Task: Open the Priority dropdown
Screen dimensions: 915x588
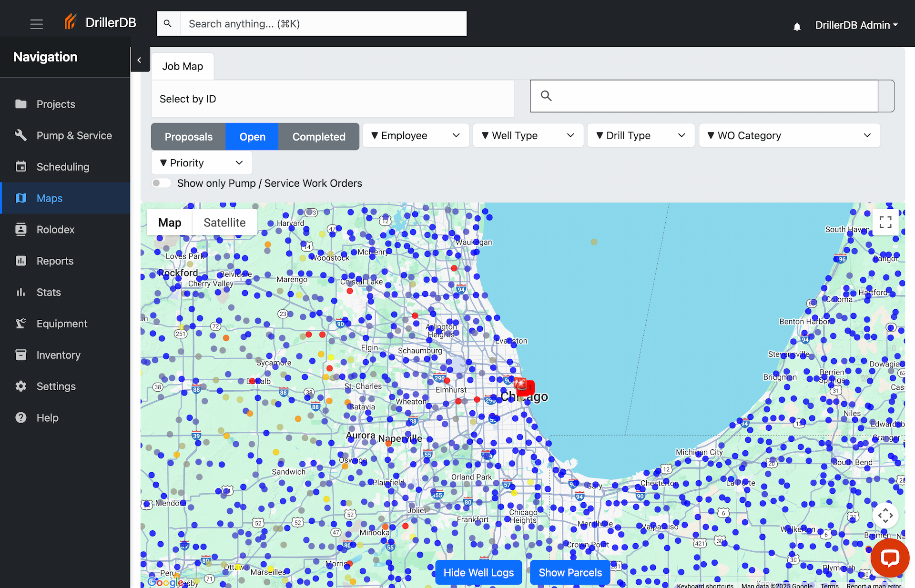Action: pos(201,162)
